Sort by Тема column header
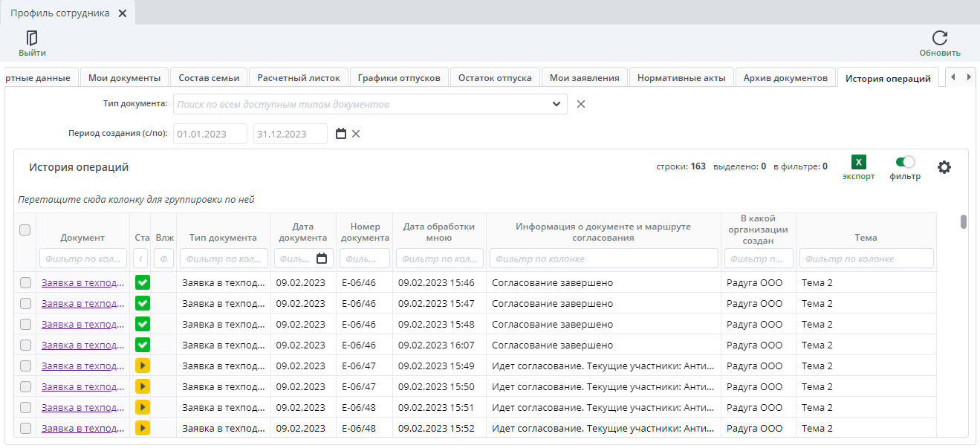Screen dimensions: 980x448 pos(866,238)
